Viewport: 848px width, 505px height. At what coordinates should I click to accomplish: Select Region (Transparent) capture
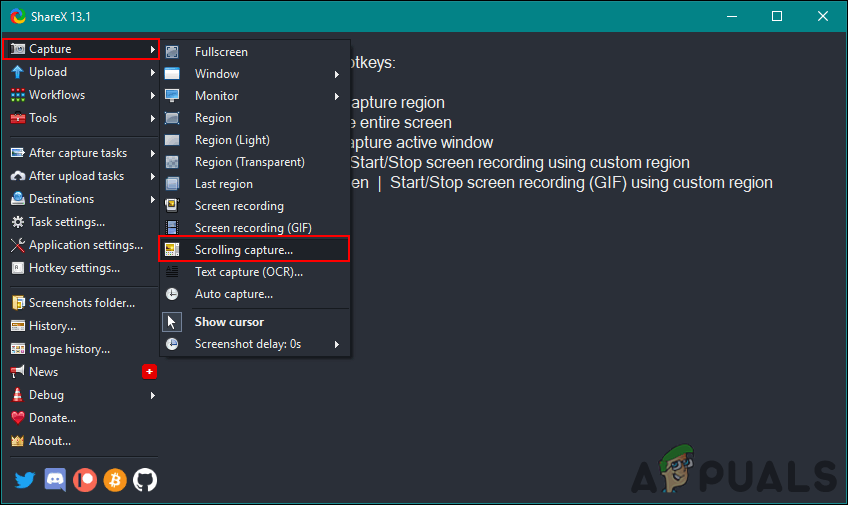coord(249,162)
